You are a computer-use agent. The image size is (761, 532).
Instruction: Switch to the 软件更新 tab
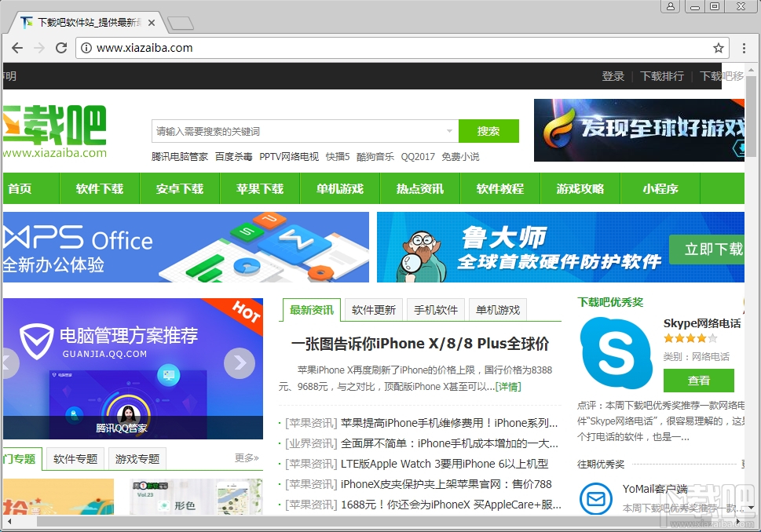coord(374,310)
